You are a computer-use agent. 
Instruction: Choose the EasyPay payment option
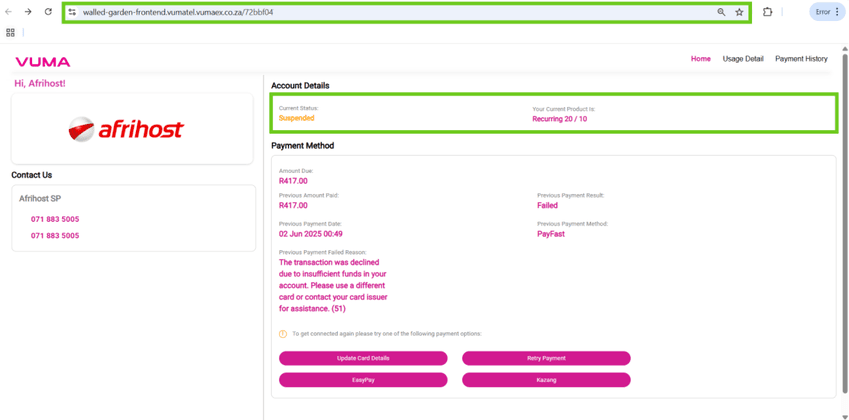363,380
